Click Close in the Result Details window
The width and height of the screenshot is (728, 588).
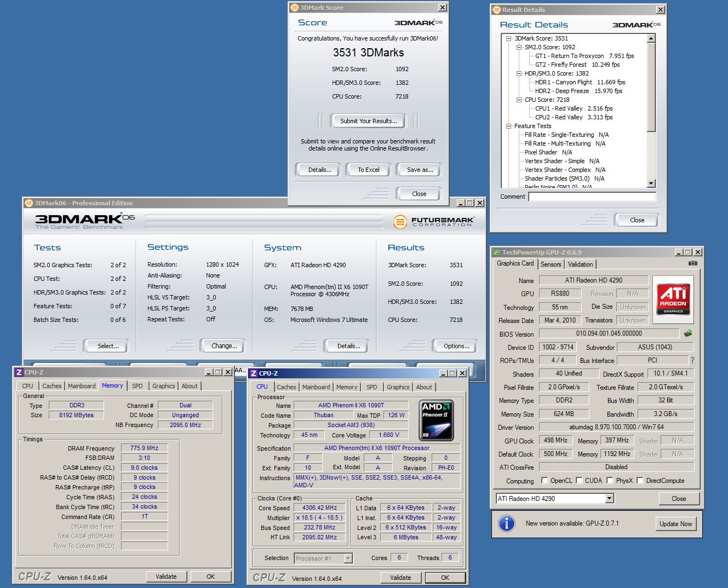coord(637,220)
